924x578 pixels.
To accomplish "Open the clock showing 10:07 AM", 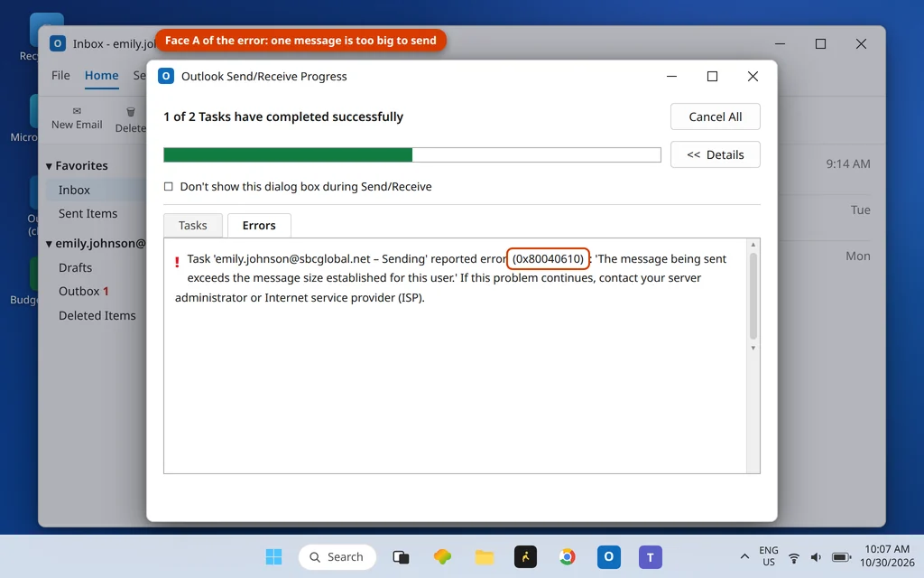I will [x=887, y=556].
